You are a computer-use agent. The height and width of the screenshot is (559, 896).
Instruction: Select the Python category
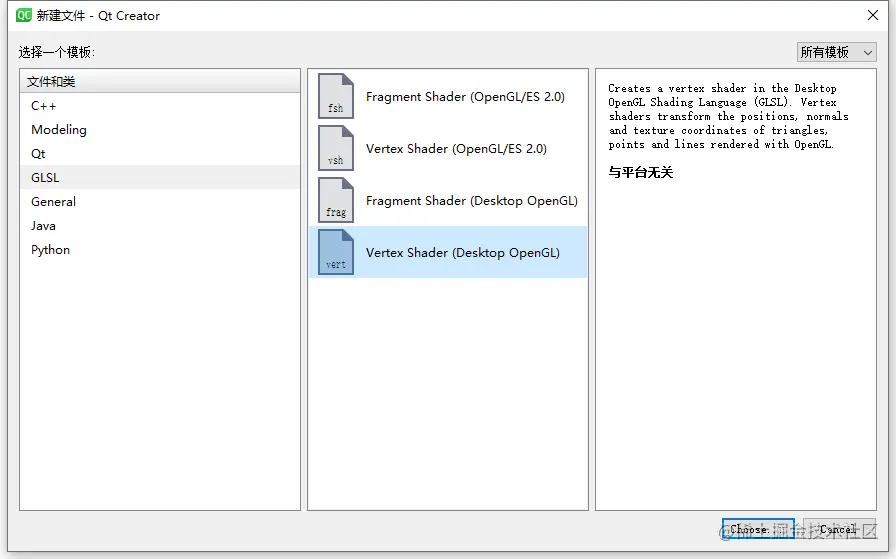(x=159, y=250)
